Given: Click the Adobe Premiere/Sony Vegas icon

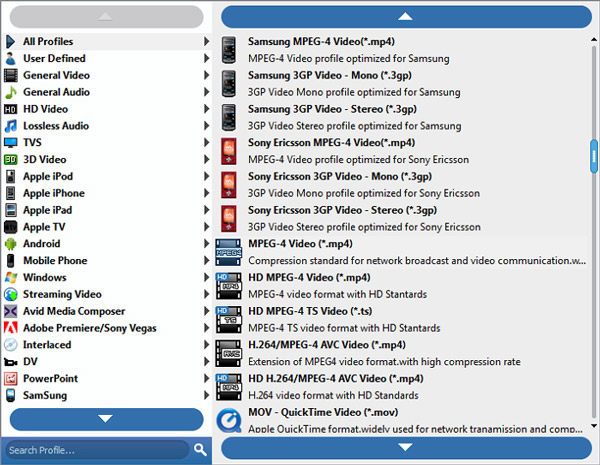Looking at the screenshot, I should click(x=11, y=328).
